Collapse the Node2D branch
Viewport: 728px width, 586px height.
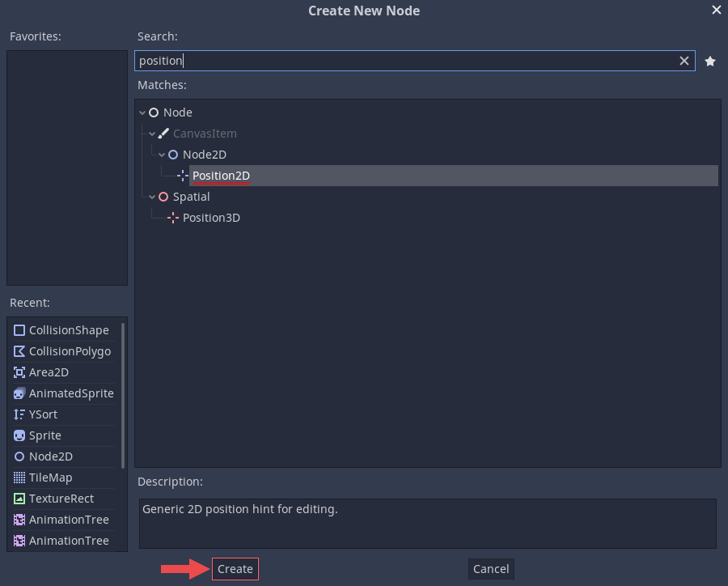click(x=162, y=155)
